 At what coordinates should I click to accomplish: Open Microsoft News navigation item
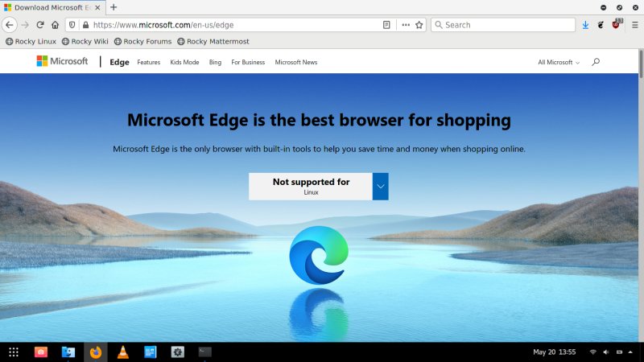pos(296,63)
